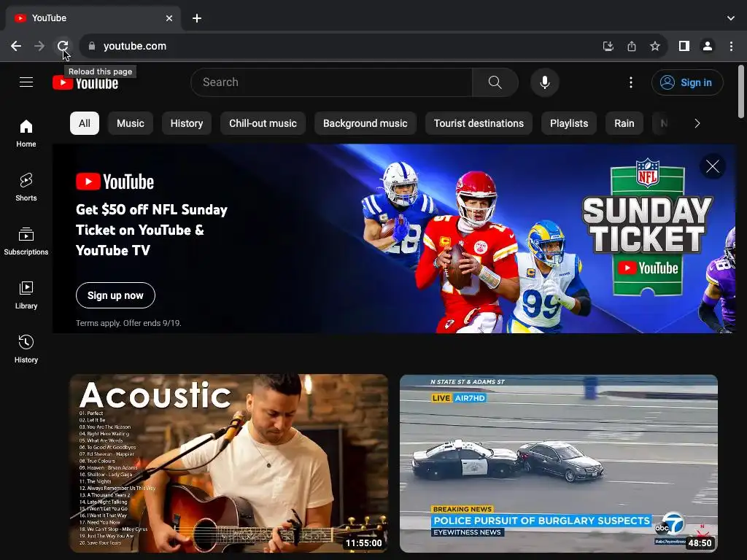The width and height of the screenshot is (747, 560).
Task: Select the Background music chip
Action: click(x=365, y=123)
